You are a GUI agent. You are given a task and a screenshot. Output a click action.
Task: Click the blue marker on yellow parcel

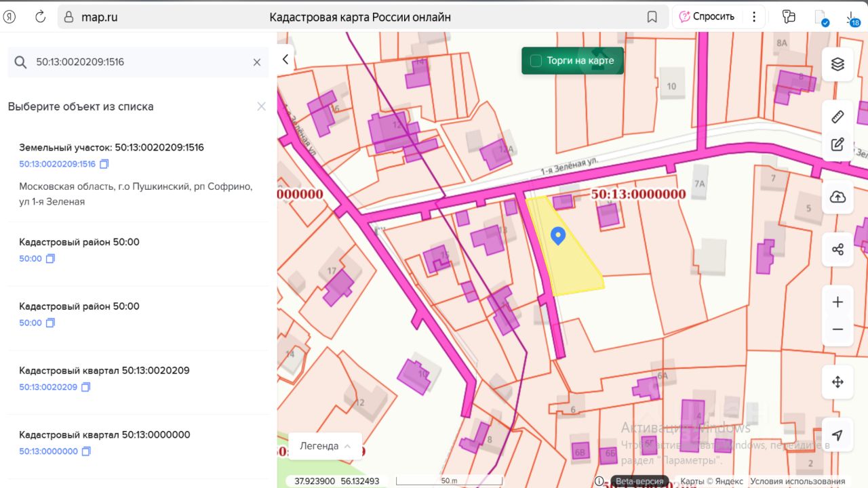tap(558, 235)
